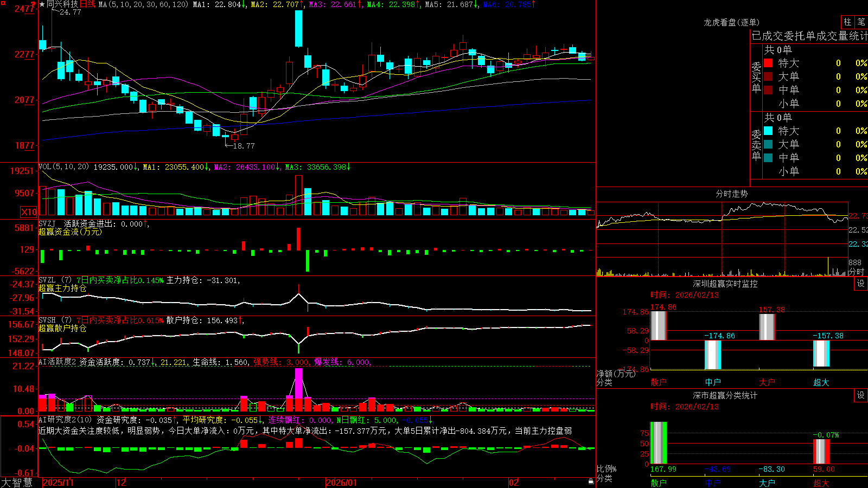Click the 强势线: 3.000 label
The image size is (868, 488).
282,362
